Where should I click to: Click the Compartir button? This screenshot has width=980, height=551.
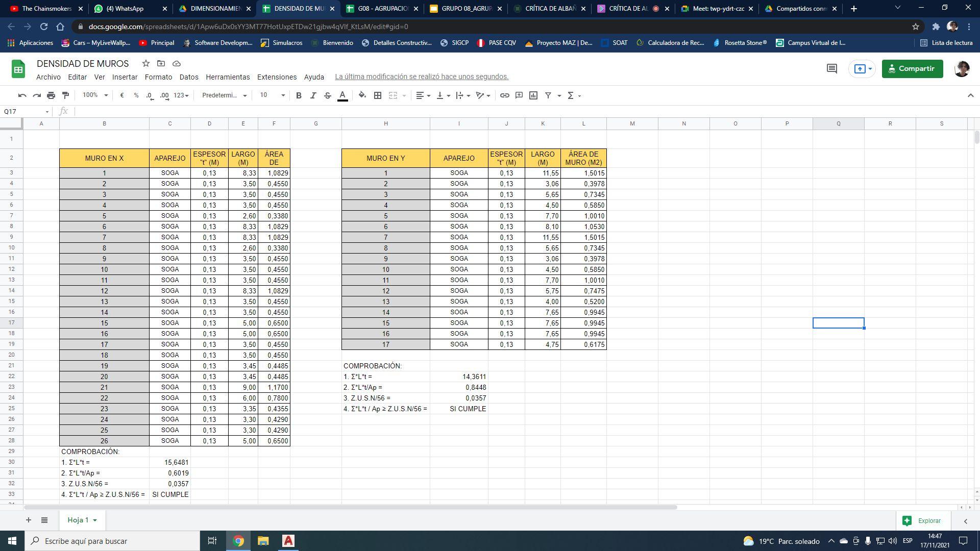coord(912,68)
